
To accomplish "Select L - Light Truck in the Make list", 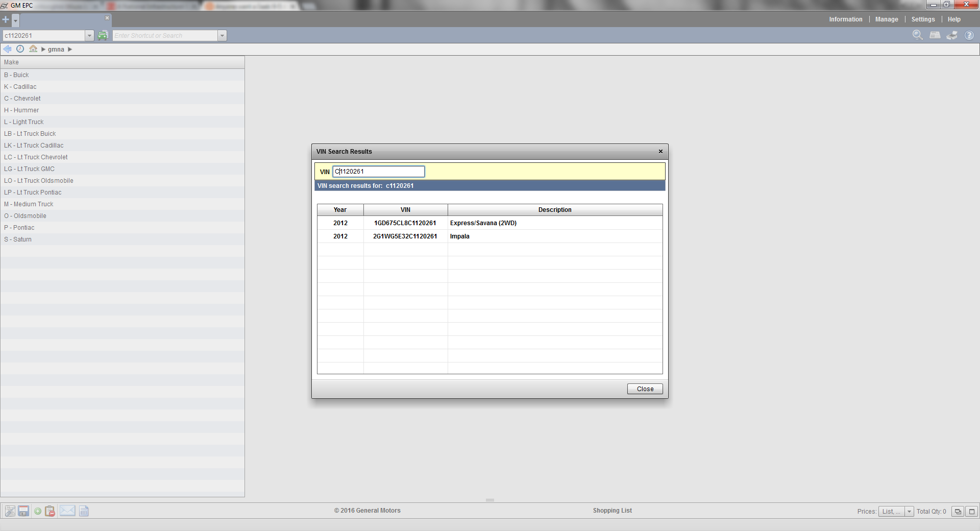I will point(122,122).
